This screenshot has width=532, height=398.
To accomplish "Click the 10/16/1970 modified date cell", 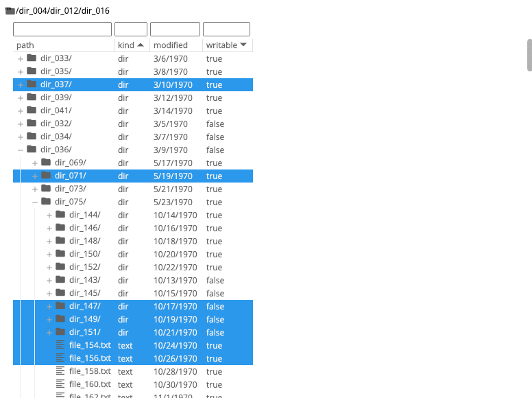I will [x=176, y=229].
